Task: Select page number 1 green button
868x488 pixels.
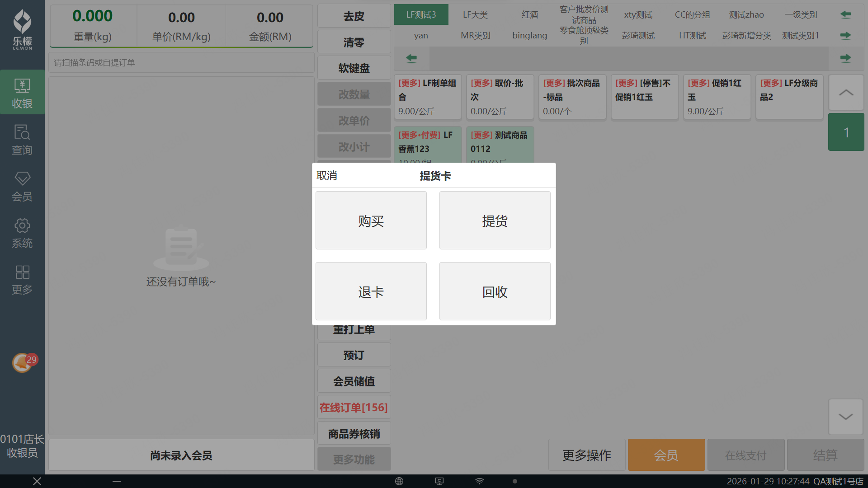Action: point(846,132)
